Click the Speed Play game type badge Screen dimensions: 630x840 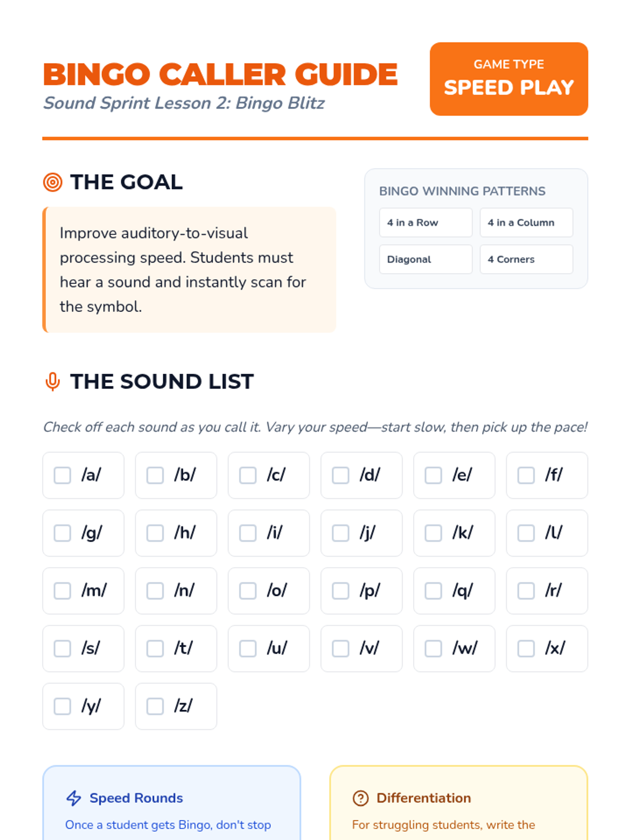tap(509, 79)
